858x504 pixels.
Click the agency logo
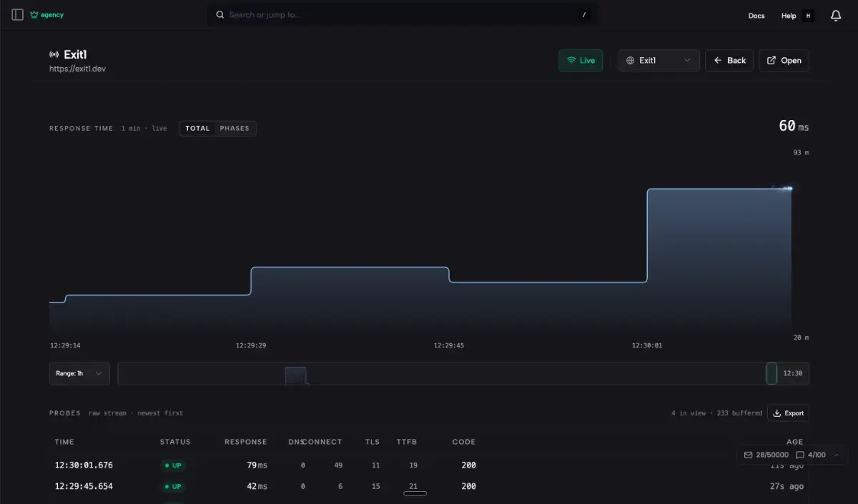click(x=47, y=15)
